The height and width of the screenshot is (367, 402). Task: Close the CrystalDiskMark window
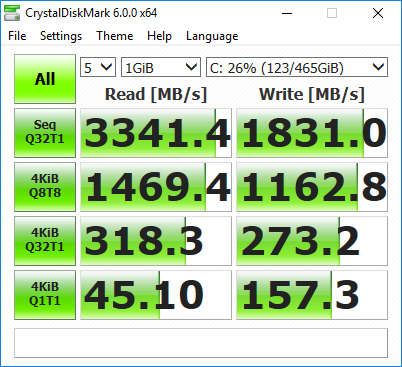click(x=378, y=13)
